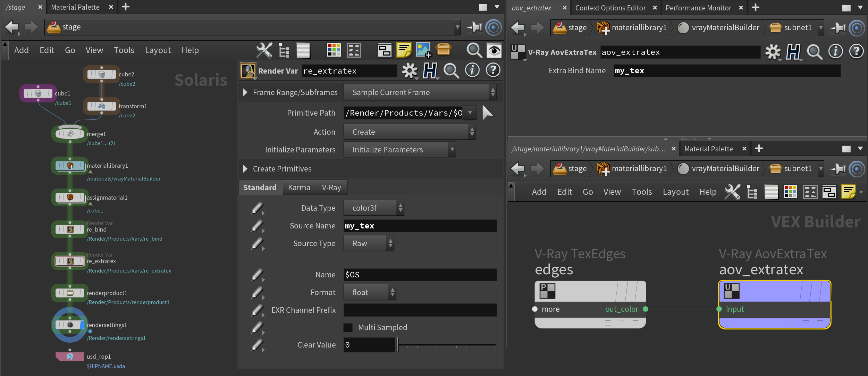868x376 pixels.
Task: Open the Initialize Parameters dropdown
Action: tap(399, 150)
